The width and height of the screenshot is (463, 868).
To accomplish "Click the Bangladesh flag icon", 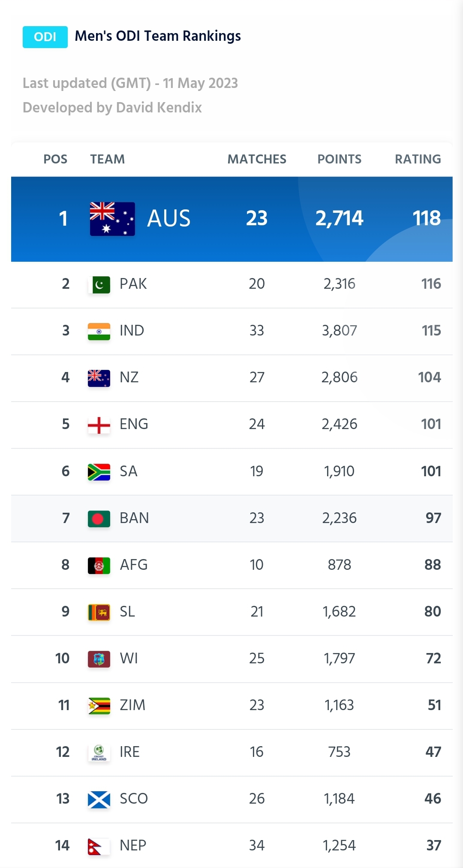I will pyautogui.click(x=99, y=519).
